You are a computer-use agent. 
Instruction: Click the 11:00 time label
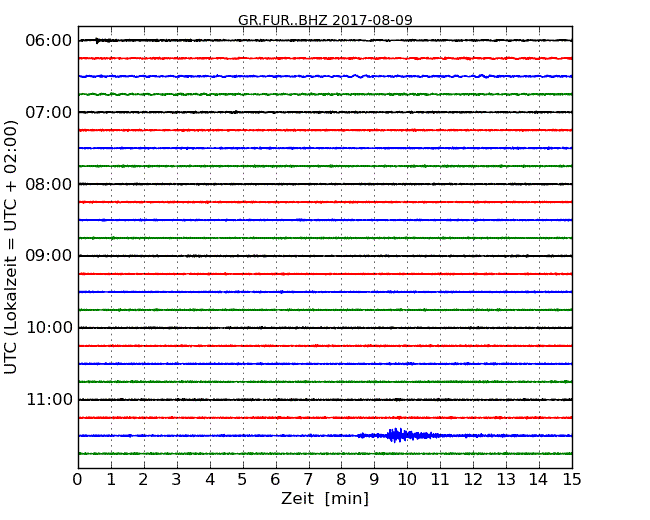click(x=49, y=399)
